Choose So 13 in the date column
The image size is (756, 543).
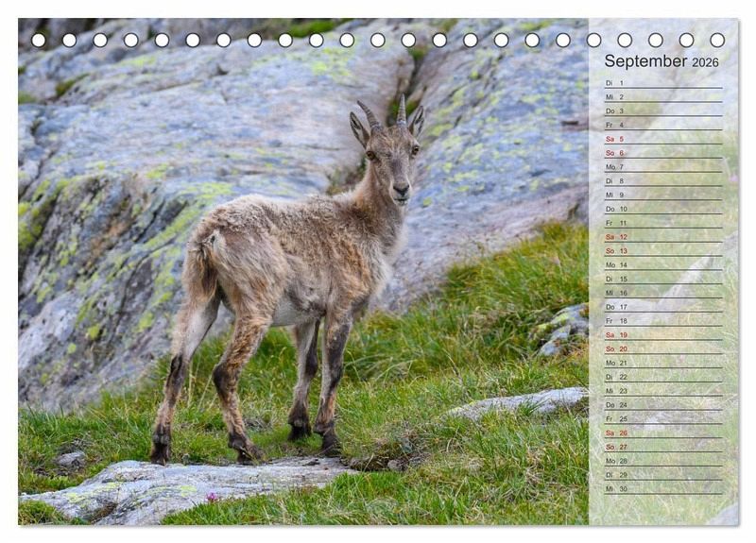pyautogui.click(x=661, y=251)
